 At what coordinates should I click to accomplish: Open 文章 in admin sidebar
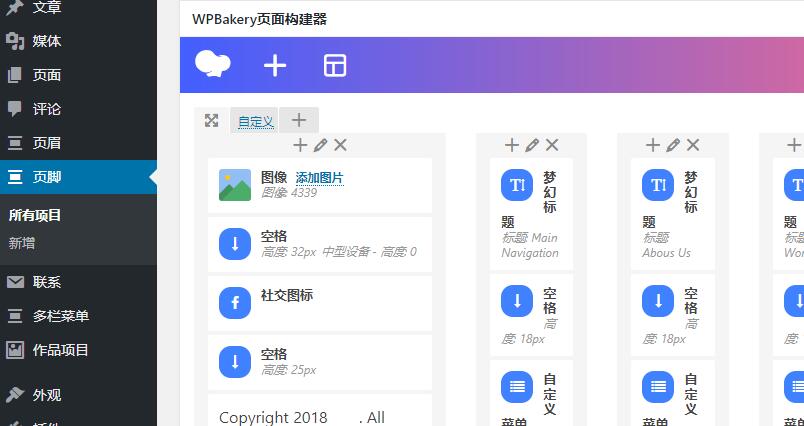point(78,7)
